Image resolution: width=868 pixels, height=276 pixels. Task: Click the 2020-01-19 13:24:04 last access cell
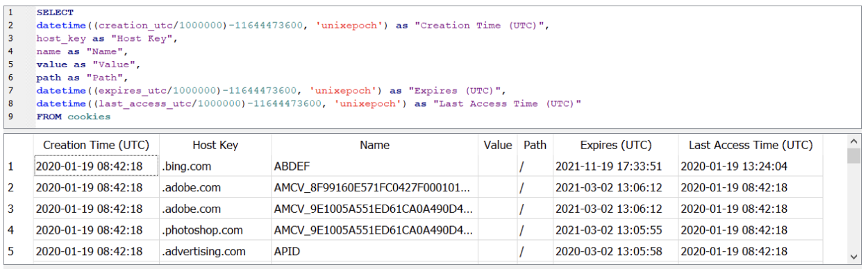tap(750, 166)
